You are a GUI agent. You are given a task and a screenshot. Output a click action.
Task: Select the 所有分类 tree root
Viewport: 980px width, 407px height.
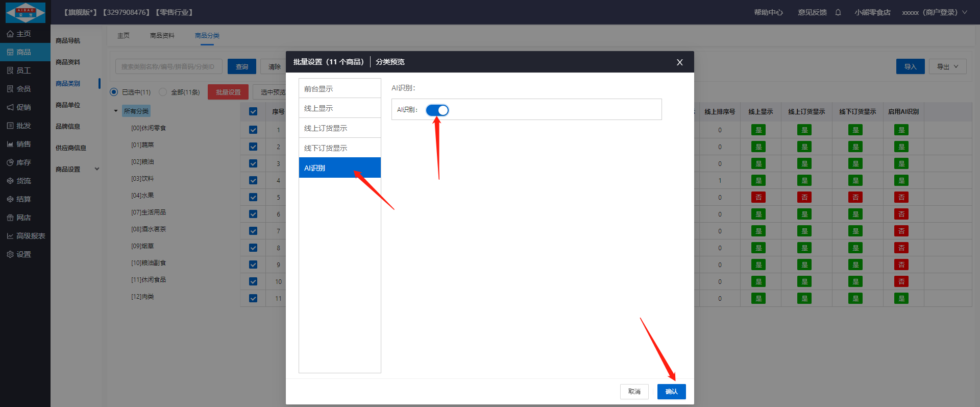[136, 111]
